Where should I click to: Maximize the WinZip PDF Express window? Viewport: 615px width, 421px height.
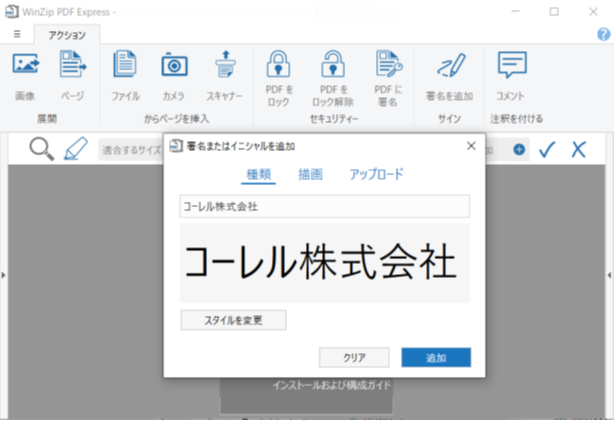554,12
